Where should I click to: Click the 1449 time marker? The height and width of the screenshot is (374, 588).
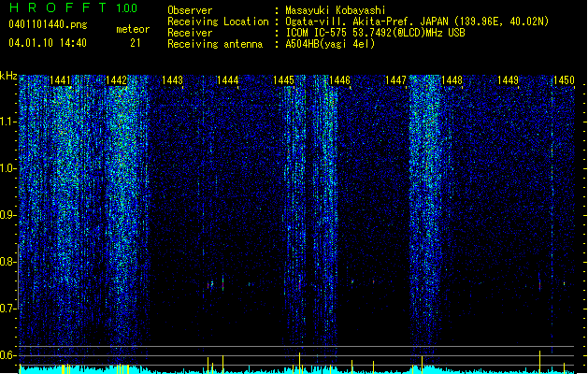point(508,80)
